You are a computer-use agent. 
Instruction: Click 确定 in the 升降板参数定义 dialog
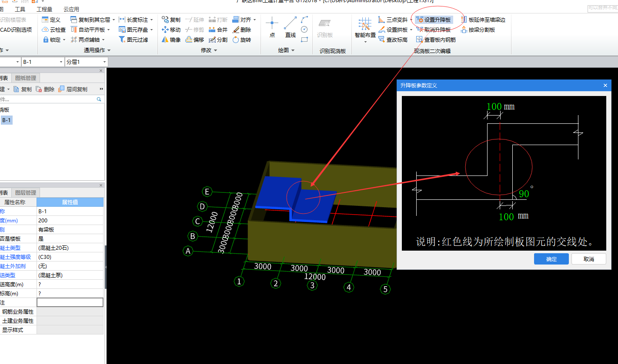click(x=551, y=259)
